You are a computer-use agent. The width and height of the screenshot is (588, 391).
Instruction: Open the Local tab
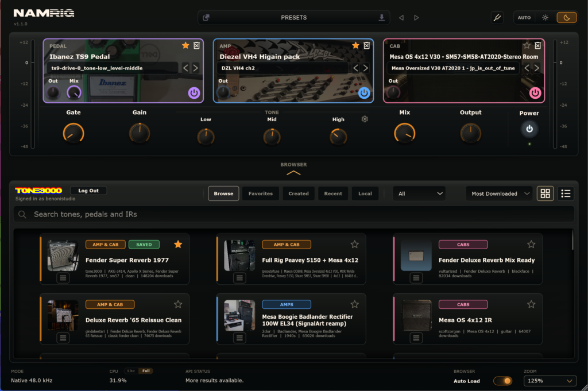(365, 193)
